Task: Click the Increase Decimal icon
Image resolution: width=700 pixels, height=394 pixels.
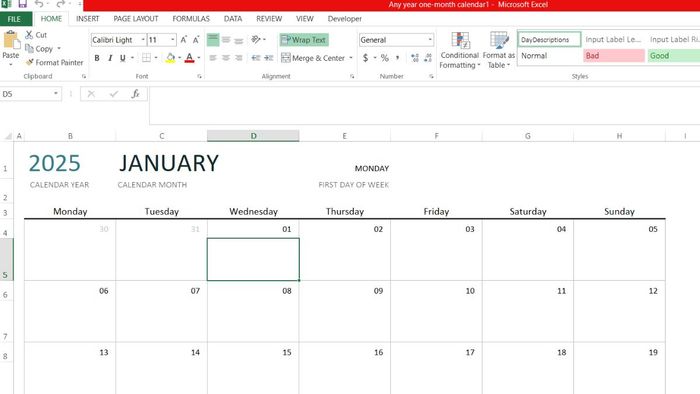Action: click(x=415, y=58)
